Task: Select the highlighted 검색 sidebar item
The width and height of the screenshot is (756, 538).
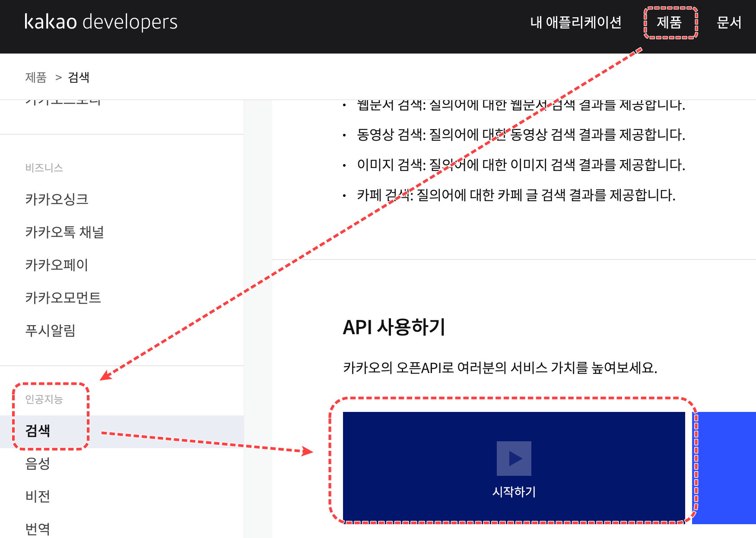Action: click(122, 431)
